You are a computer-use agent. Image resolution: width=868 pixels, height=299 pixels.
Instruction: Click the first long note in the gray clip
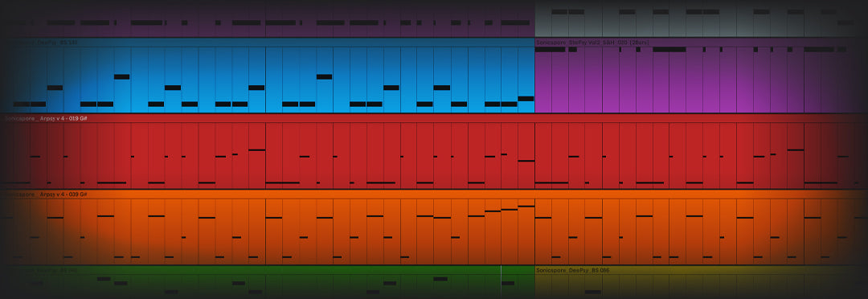click(x=559, y=11)
